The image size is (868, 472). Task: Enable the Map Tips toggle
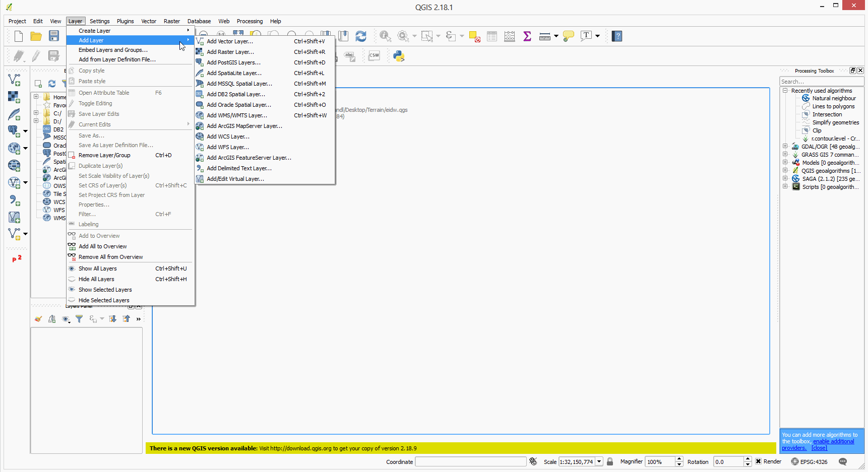tap(568, 36)
